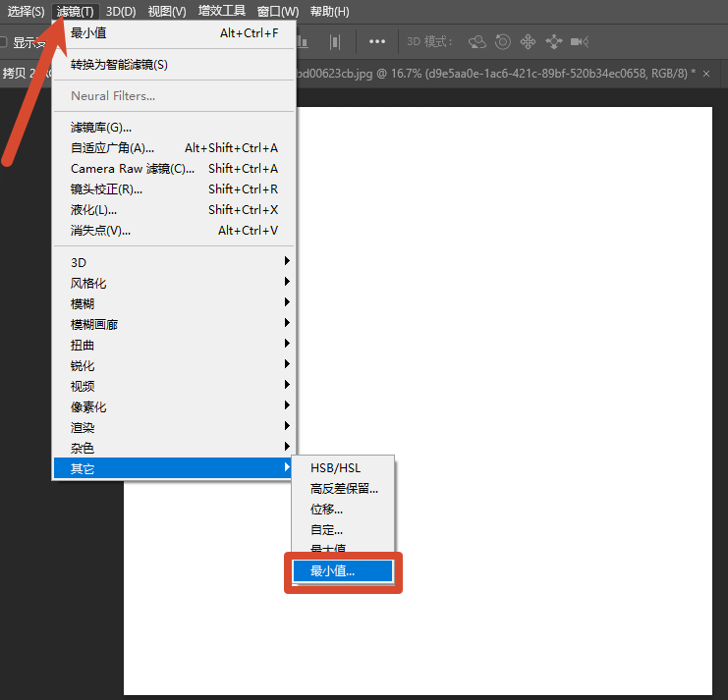Select the 3D roll camera icon
The image size is (728, 700).
503,42
